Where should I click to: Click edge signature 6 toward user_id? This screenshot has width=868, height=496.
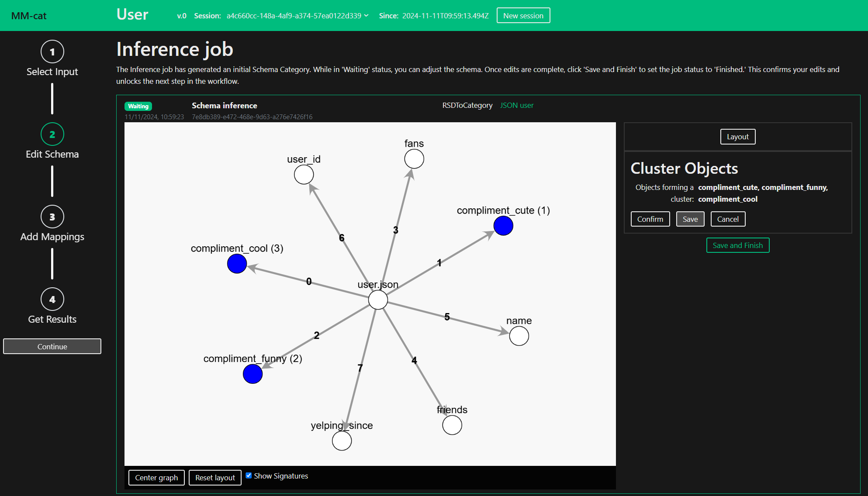tap(342, 238)
